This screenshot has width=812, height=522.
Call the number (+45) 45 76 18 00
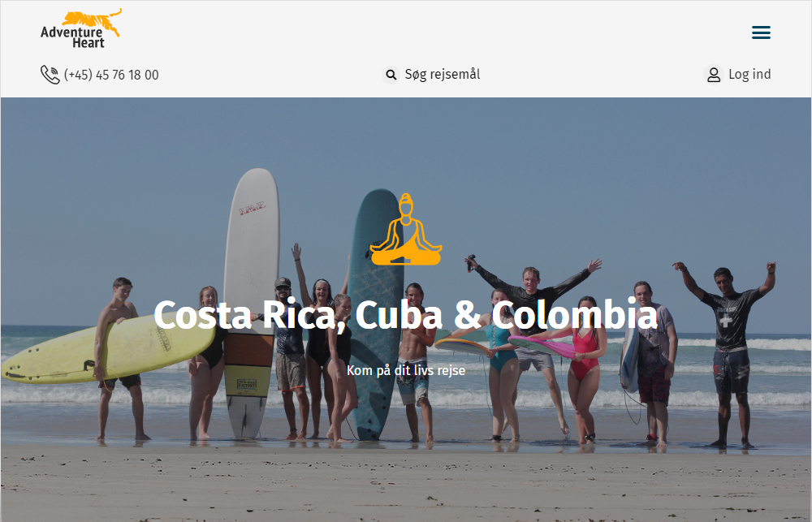pos(111,75)
